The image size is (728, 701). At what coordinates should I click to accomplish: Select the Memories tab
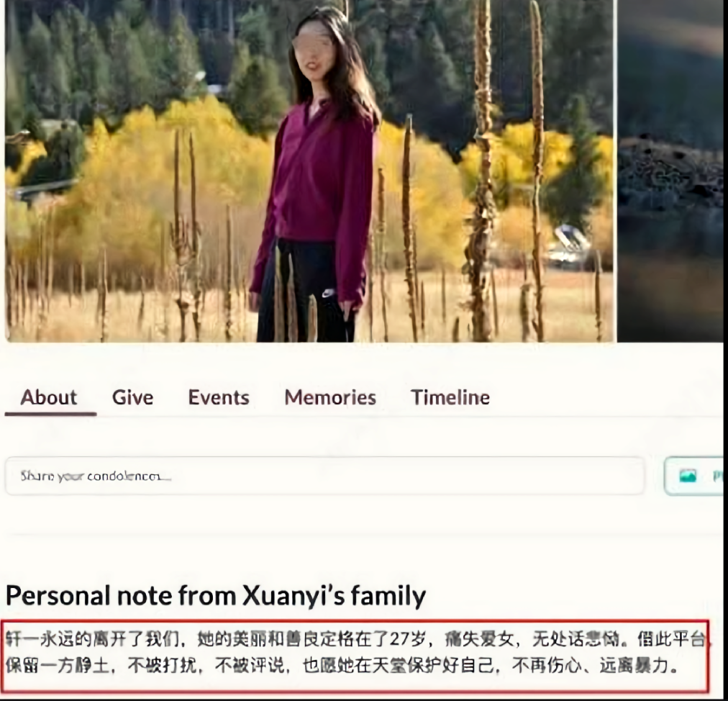coord(330,398)
